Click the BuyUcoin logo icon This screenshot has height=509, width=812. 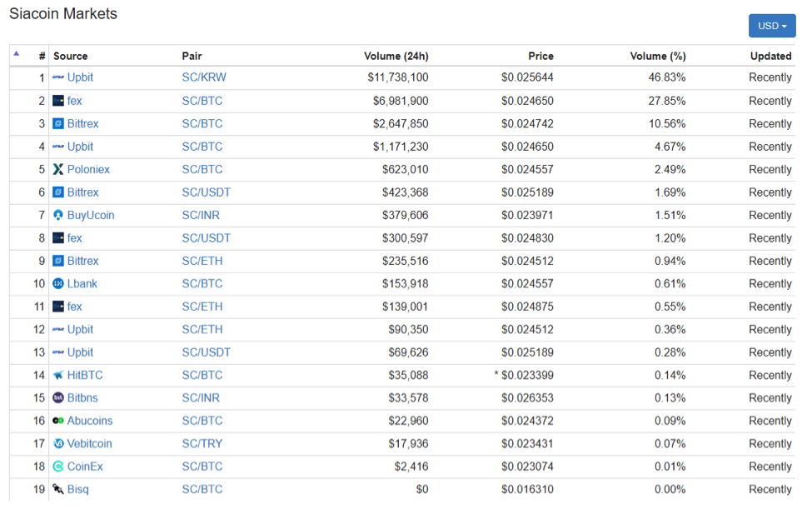click(58, 215)
